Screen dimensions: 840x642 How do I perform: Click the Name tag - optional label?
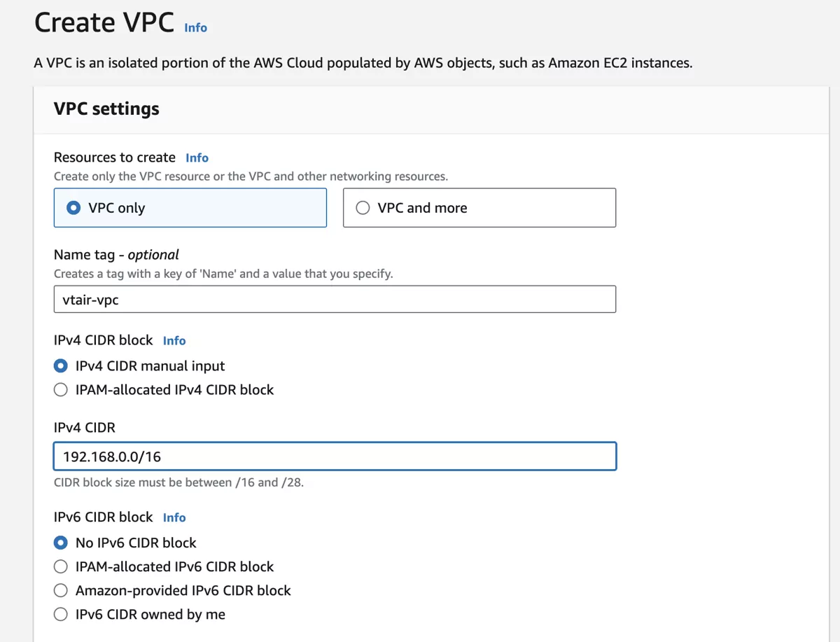pyautogui.click(x=116, y=255)
